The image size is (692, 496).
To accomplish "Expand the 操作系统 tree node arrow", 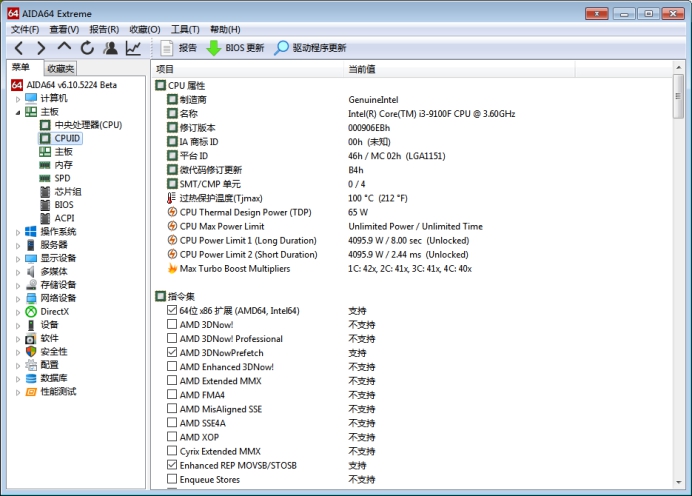I will [x=18, y=232].
